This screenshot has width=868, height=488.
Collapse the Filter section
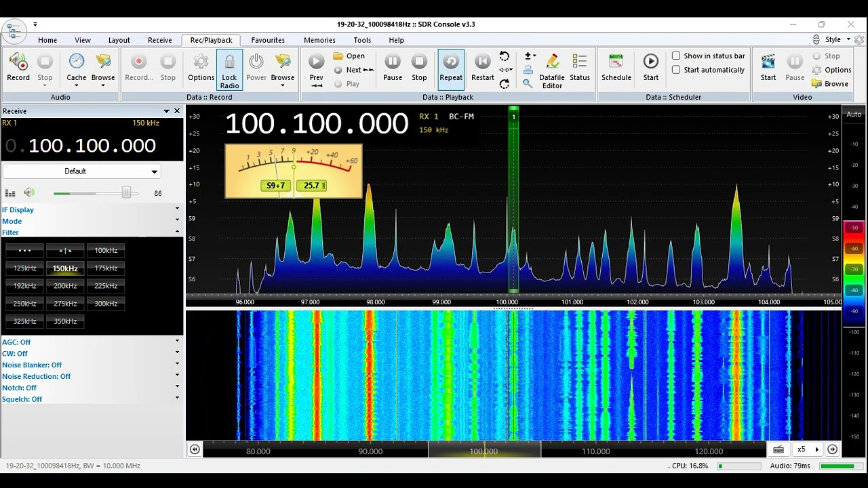click(92, 232)
